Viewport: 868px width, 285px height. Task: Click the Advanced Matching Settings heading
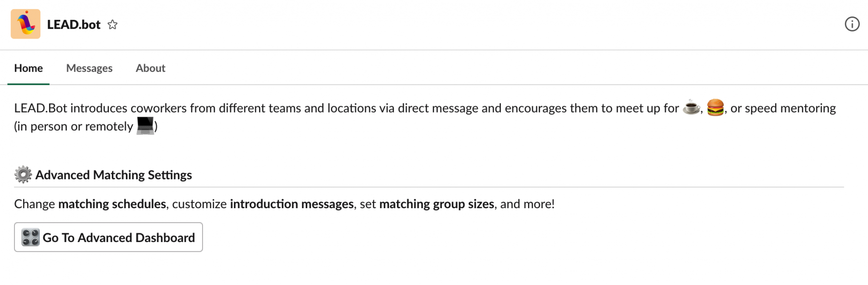click(113, 175)
